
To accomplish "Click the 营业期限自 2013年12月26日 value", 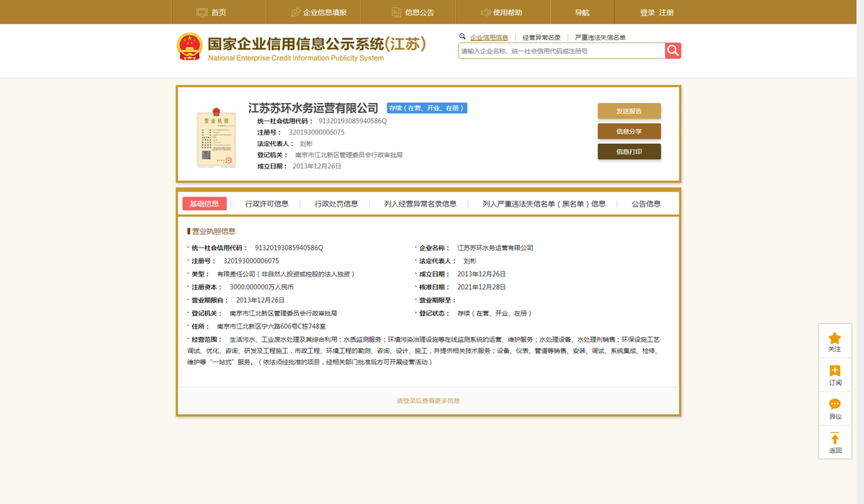I will point(261,300).
